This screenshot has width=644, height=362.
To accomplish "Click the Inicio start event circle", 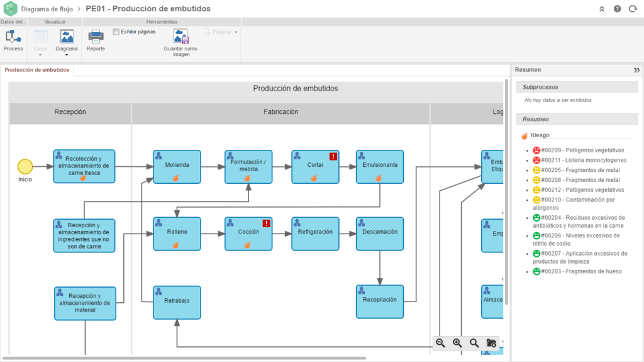I will coord(25,166).
